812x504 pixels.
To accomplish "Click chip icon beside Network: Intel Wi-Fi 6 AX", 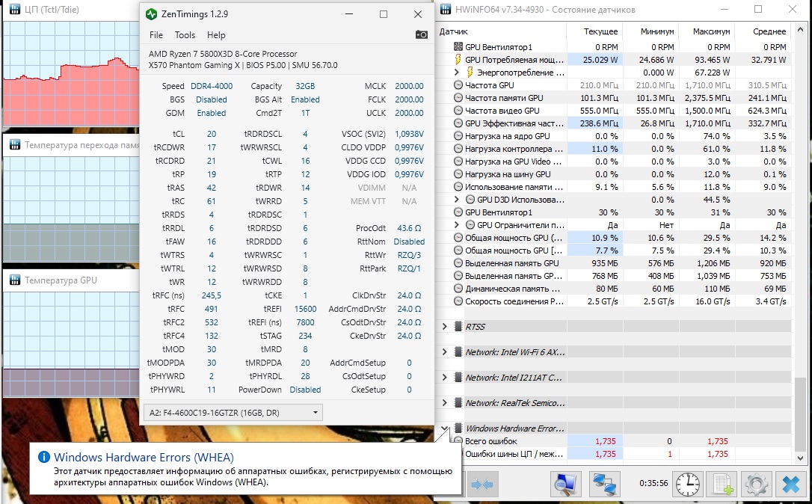I will [458, 351].
